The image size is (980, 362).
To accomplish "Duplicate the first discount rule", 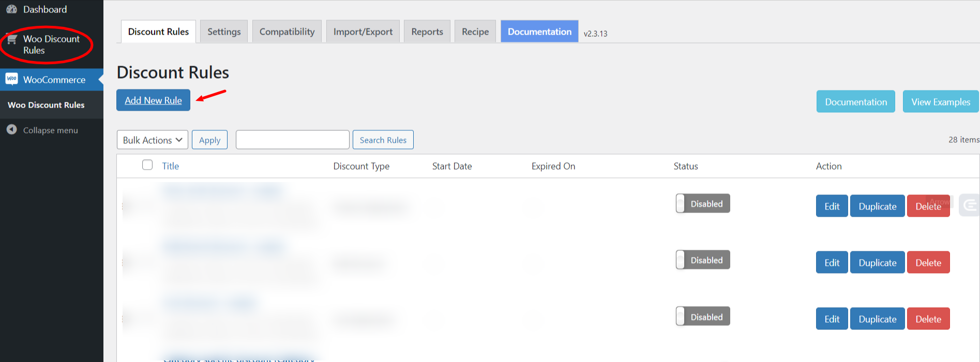I will pyautogui.click(x=878, y=206).
